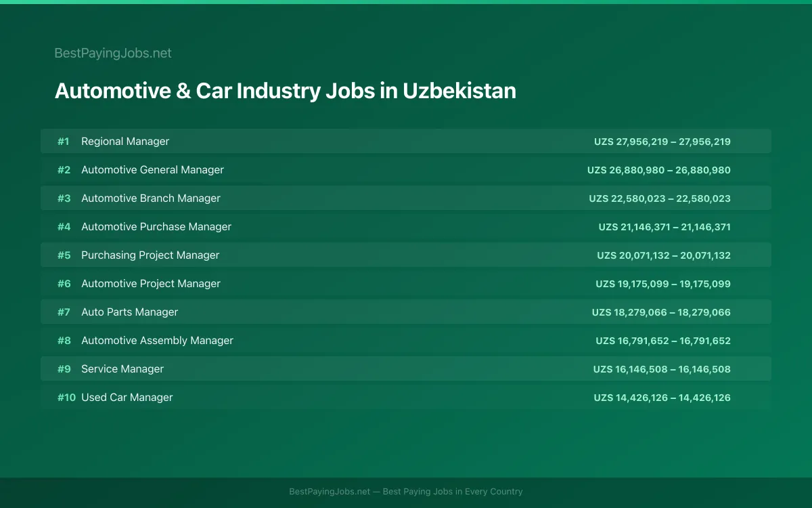Screen dimensions: 812x508
Task: Select the Automotive Purchase Manager job title
Action: pyautogui.click(x=156, y=227)
